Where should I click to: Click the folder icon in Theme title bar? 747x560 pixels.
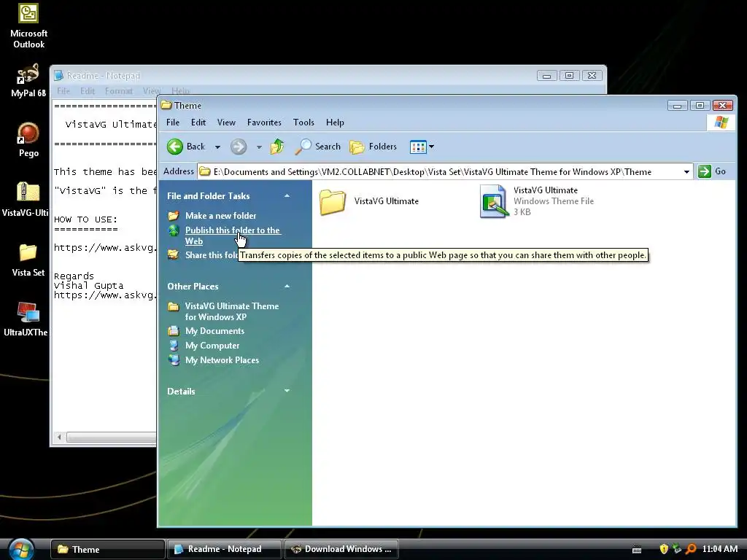click(x=166, y=105)
